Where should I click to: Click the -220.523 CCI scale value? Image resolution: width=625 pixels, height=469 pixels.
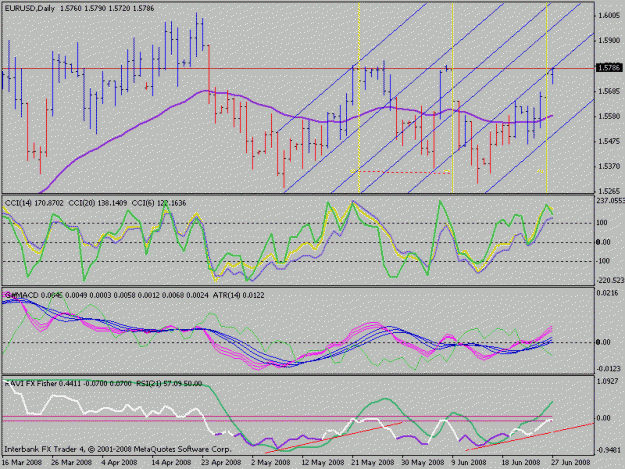pyautogui.click(x=610, y=281)
